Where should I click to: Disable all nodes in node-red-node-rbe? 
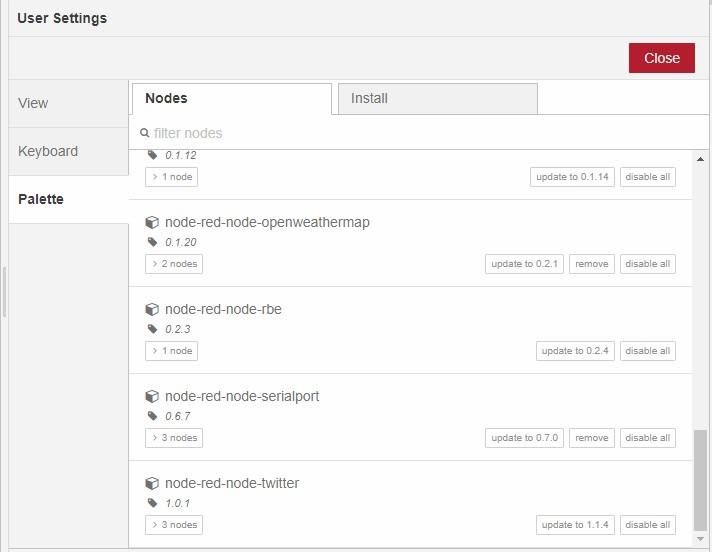[648, 351]
